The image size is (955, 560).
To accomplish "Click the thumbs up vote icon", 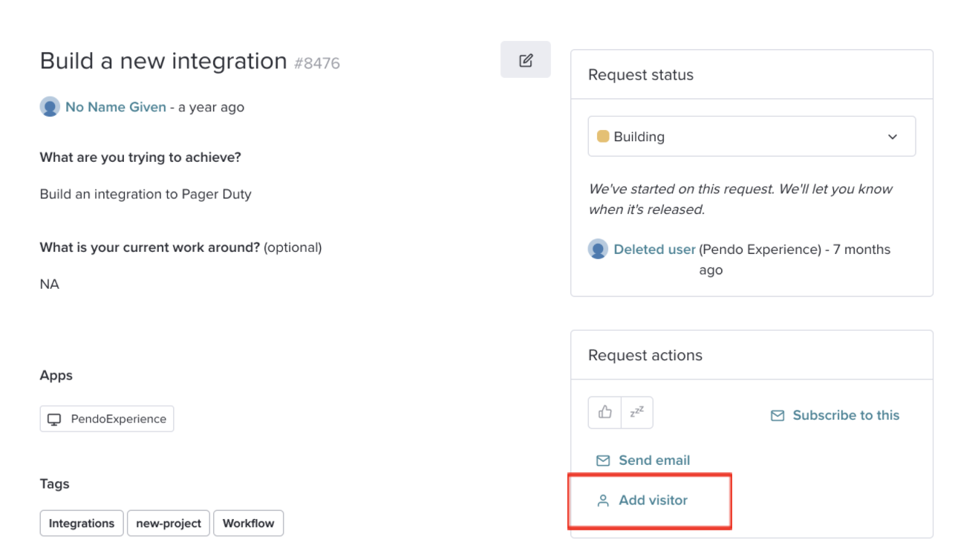I will coord(604,412).
